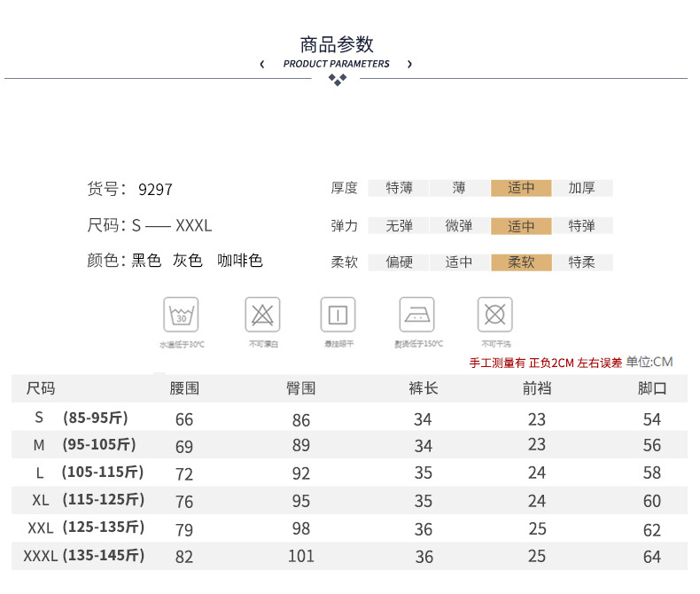Select the XL (115-125斤) size row
The height and width of the screenshot is (594, 700).
coord(87,501)
